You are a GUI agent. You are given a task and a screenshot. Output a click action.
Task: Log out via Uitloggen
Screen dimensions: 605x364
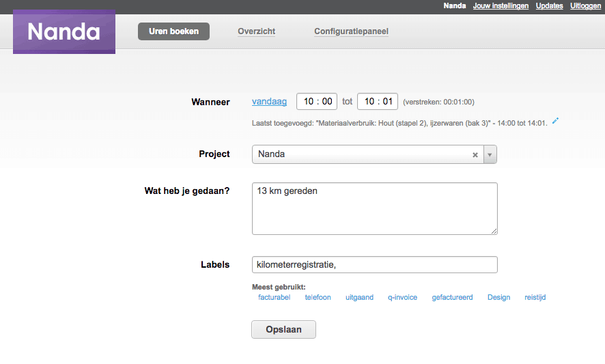tap(586, 5)
